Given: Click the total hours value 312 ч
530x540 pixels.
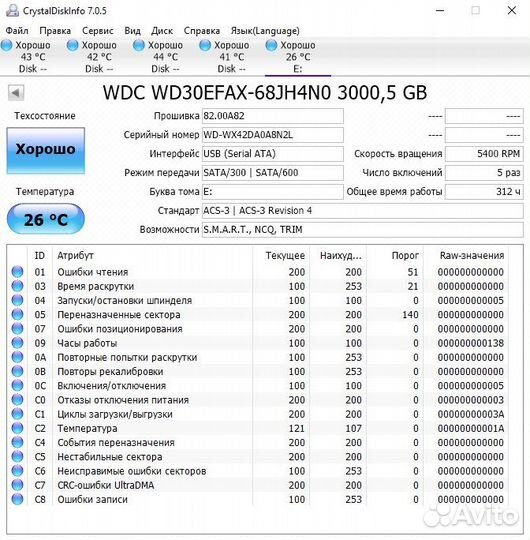Looking at the screenshot, I should coord(484,192).
